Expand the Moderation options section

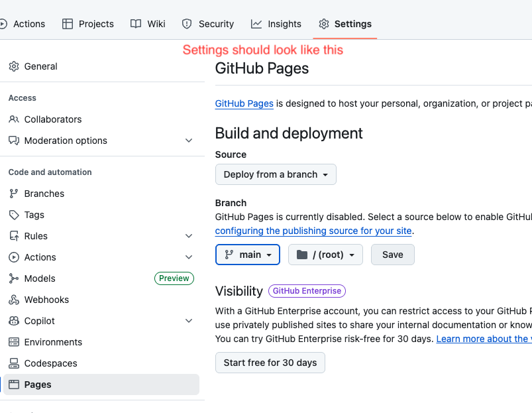189,141
